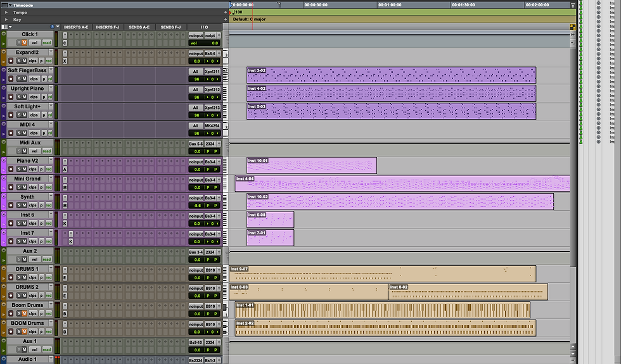Click track options circle on Piano V2 track

(x=4, y=160)
